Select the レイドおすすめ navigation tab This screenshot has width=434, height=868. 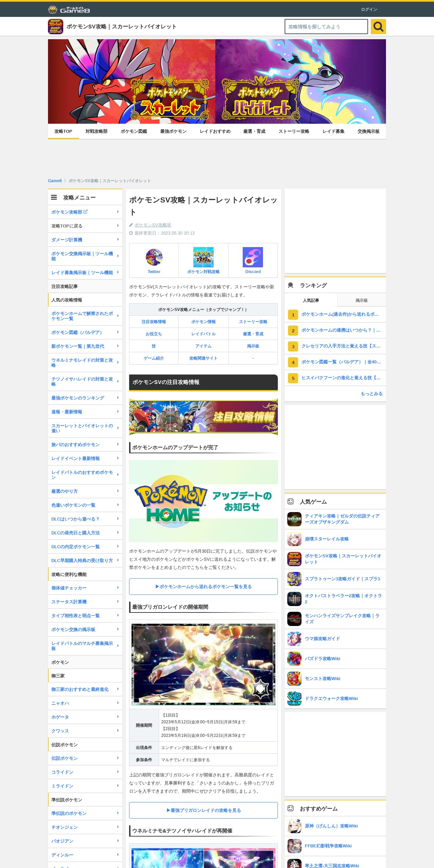coord(215,131)
